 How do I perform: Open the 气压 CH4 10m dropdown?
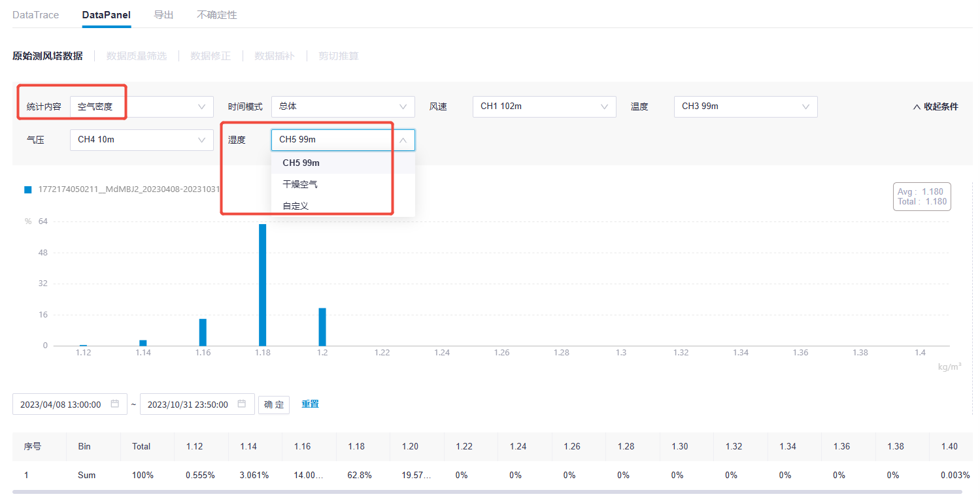click(x=141, y=140)
